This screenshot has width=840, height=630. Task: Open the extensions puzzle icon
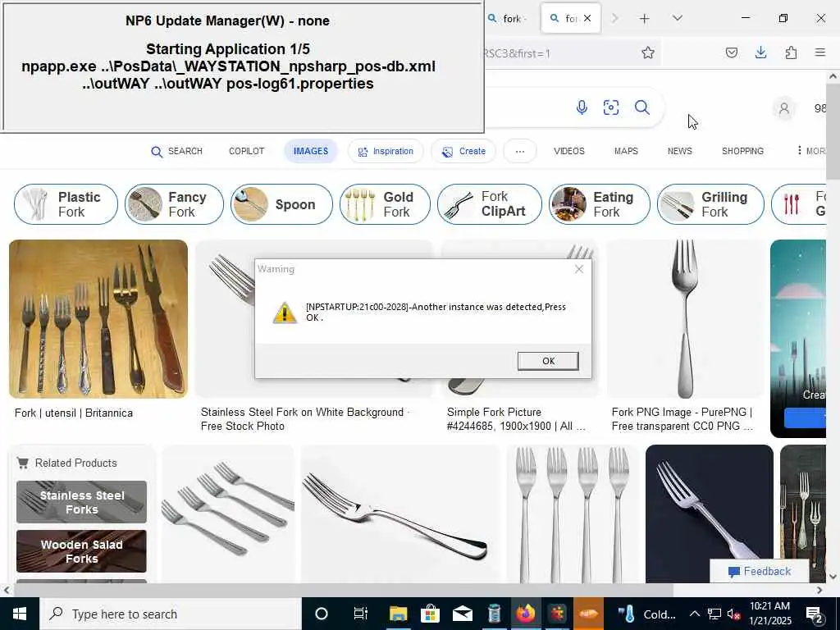791,52
